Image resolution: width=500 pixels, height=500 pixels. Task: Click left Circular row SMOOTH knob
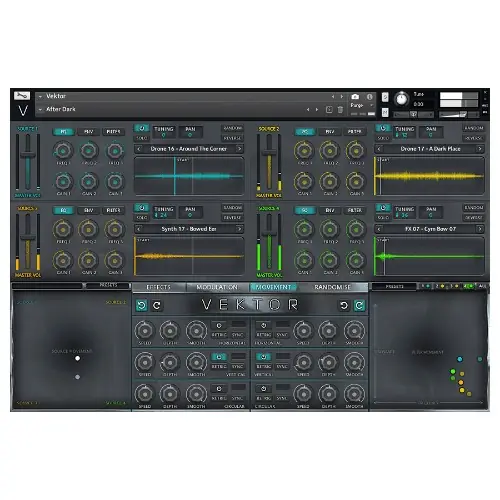point(196,394)
